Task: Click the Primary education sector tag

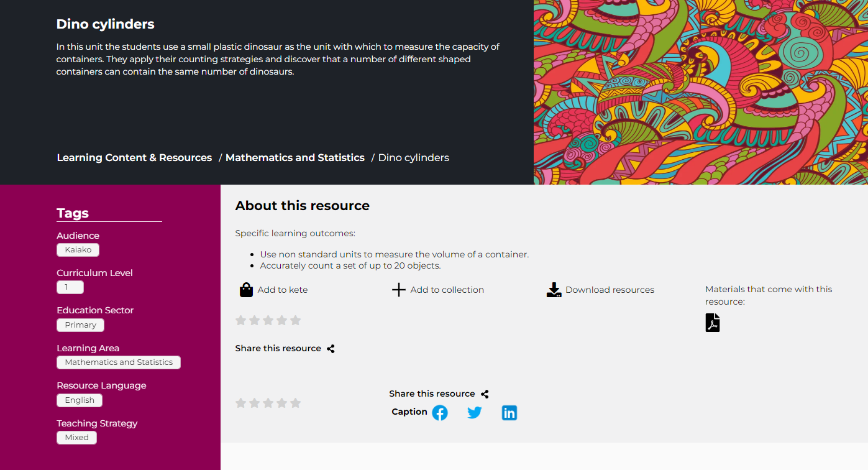Action: click(x=80, y=325)
